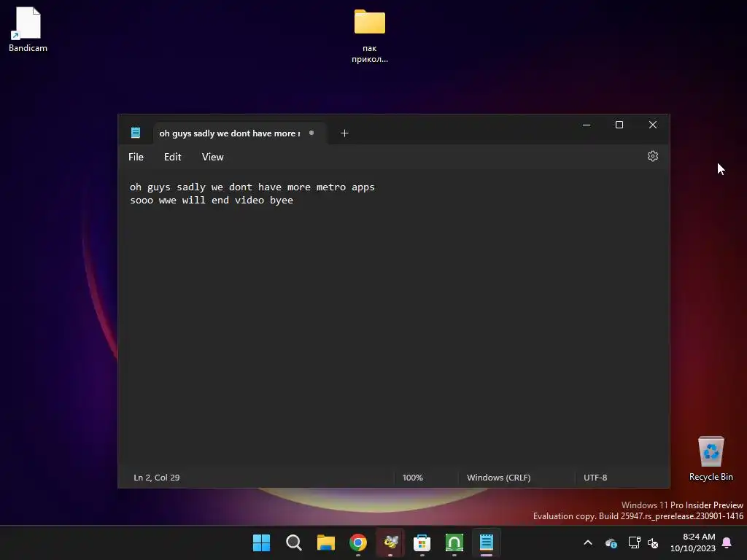This screenshot has height=560, width=747.
Task: Open Notepad settings gear icon
Action: [x=653, y=156]
